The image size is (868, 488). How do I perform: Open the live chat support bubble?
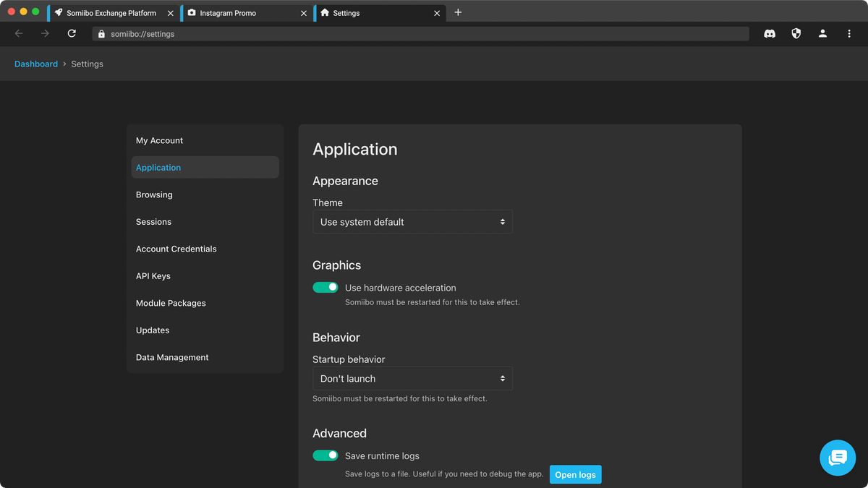[x=838, y=458]
